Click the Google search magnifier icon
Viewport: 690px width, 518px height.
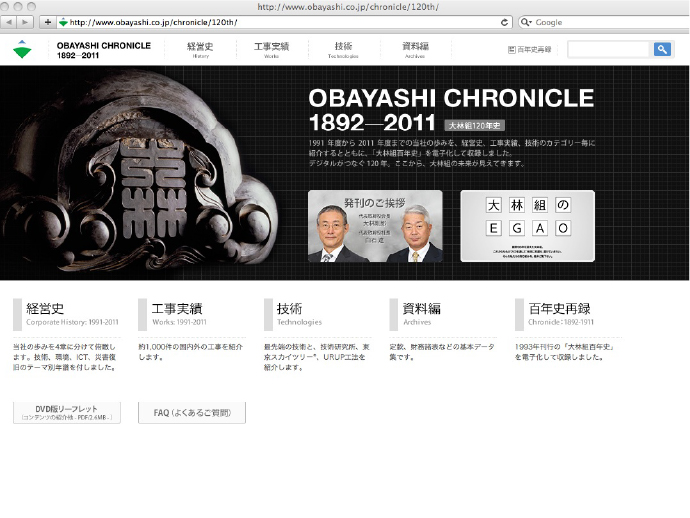point(525,22)
